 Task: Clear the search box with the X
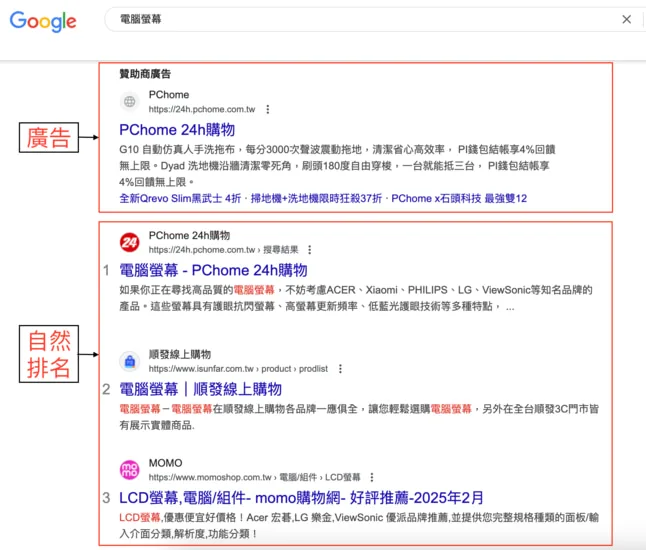tap(626, 19)
